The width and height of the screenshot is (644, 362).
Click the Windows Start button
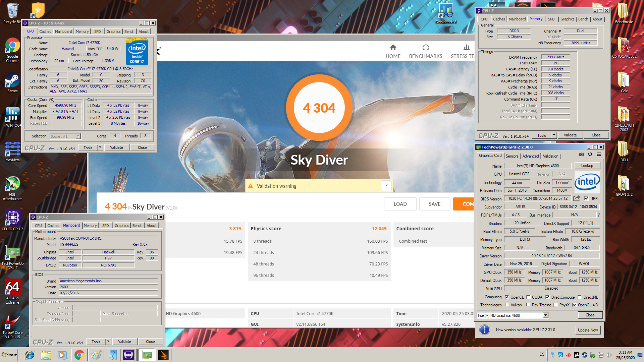9,355
